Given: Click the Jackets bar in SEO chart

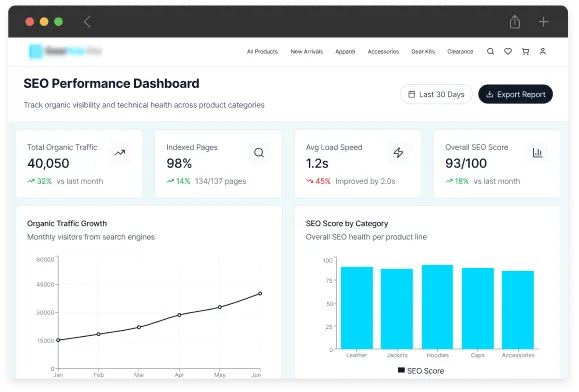Looking at the screenshot, I should (x=397, y=309).
